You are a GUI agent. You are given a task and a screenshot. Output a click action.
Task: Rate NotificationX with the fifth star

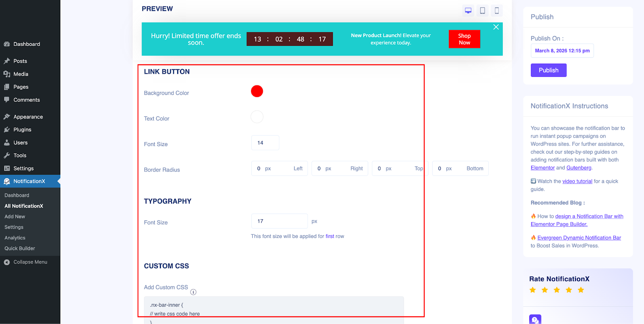[x=581, y=290]
